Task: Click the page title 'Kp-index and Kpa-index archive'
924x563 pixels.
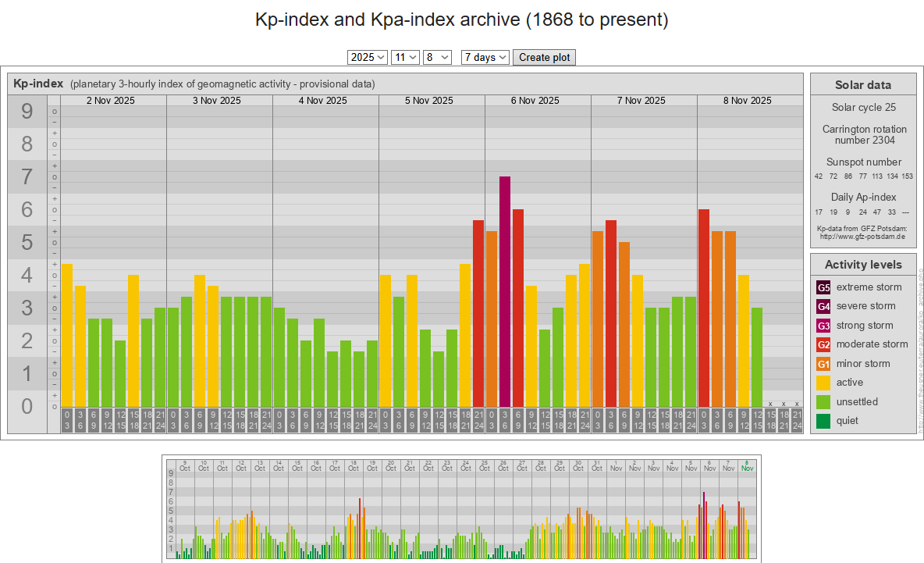Action: [461, 20]
